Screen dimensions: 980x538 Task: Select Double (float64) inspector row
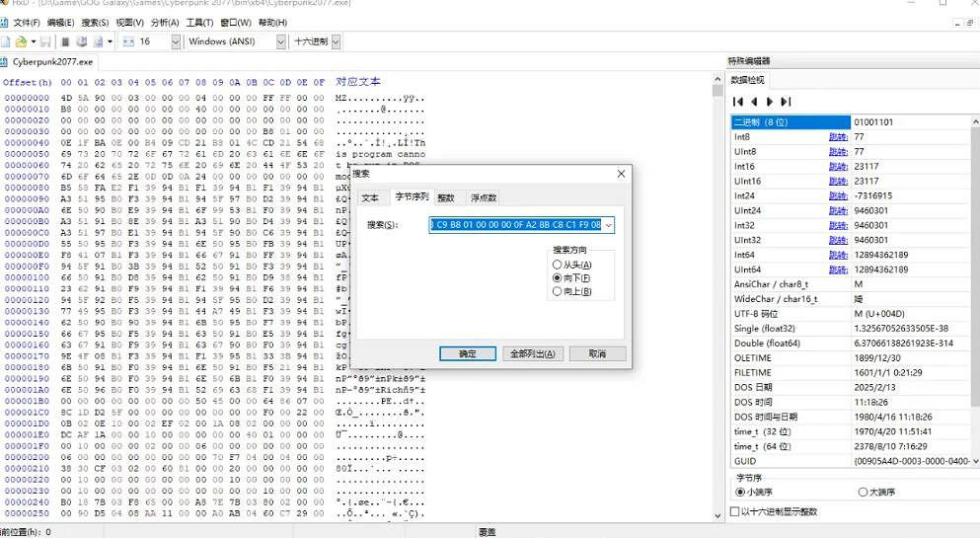click(x=850, y=344)
